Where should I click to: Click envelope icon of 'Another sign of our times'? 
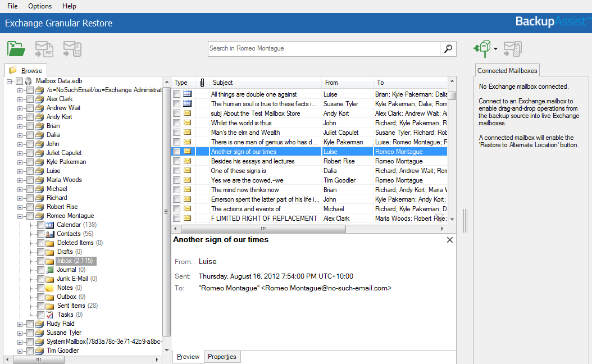point(187,152)
